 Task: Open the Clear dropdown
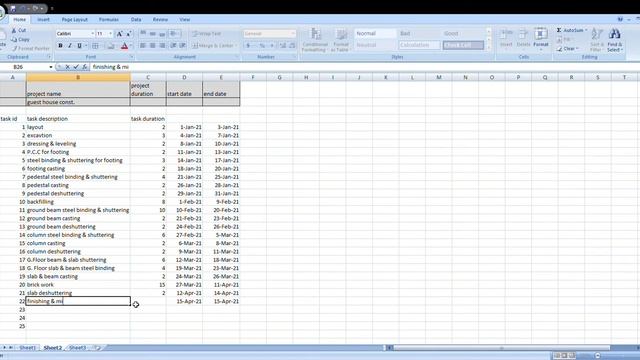click(x=568, y=49)
